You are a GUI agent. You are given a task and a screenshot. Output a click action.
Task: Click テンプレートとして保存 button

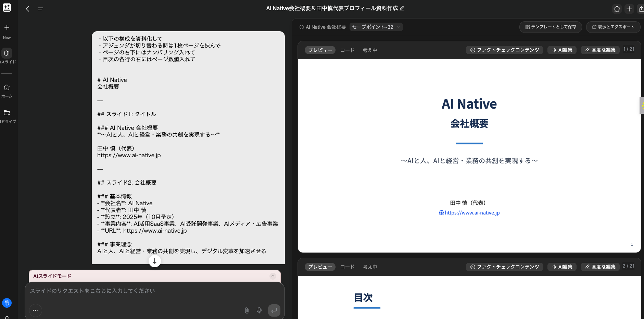coord(550,27)
